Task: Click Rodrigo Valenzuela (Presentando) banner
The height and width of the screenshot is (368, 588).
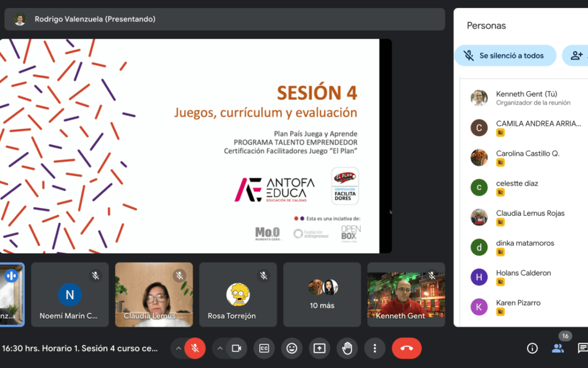Action: [225, 19]
